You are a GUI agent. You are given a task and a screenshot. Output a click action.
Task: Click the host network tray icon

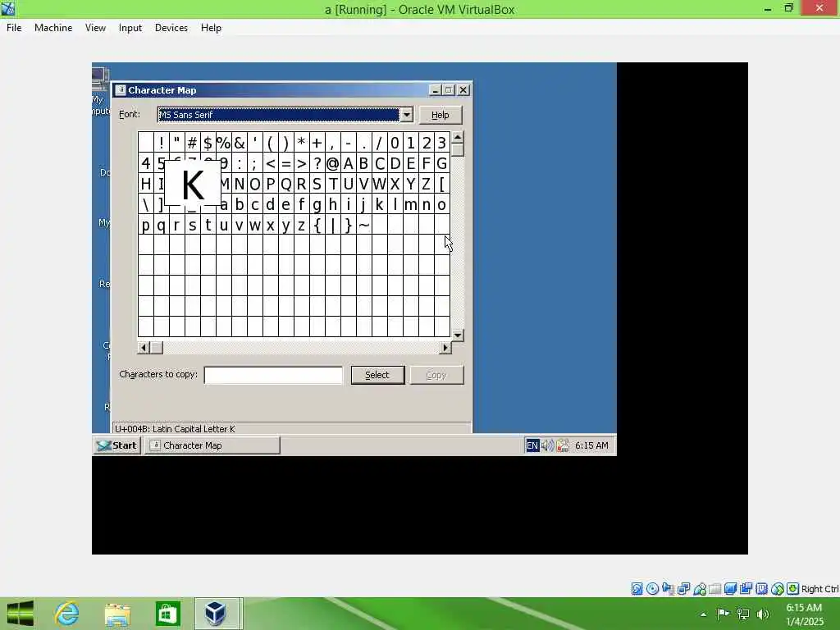coord(743,614)
